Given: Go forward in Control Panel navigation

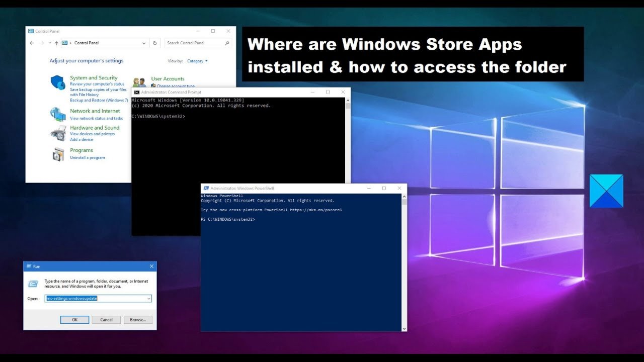Looking at the screenshot, I should pos(42,43).
